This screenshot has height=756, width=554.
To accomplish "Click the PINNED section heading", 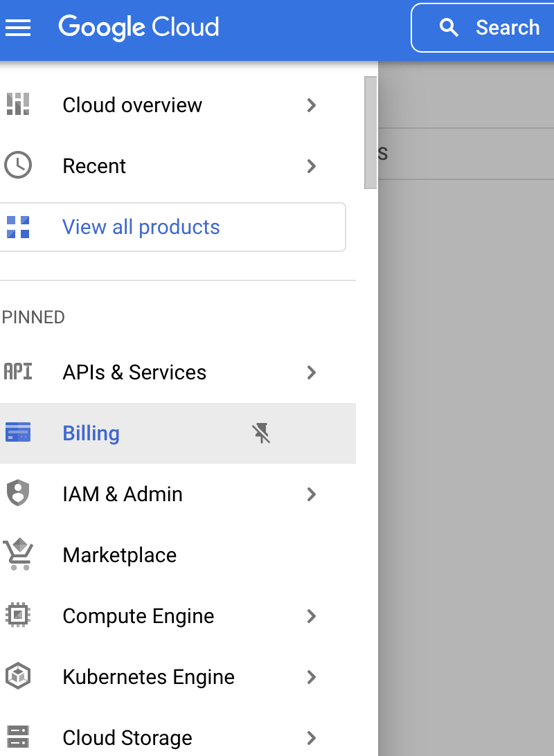I will tap(33, 317).
